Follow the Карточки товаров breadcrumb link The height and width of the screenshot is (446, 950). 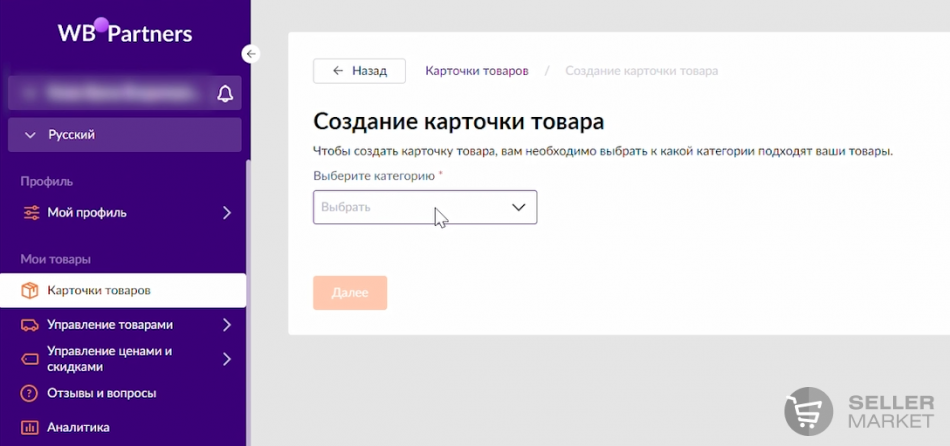[476, 71]
